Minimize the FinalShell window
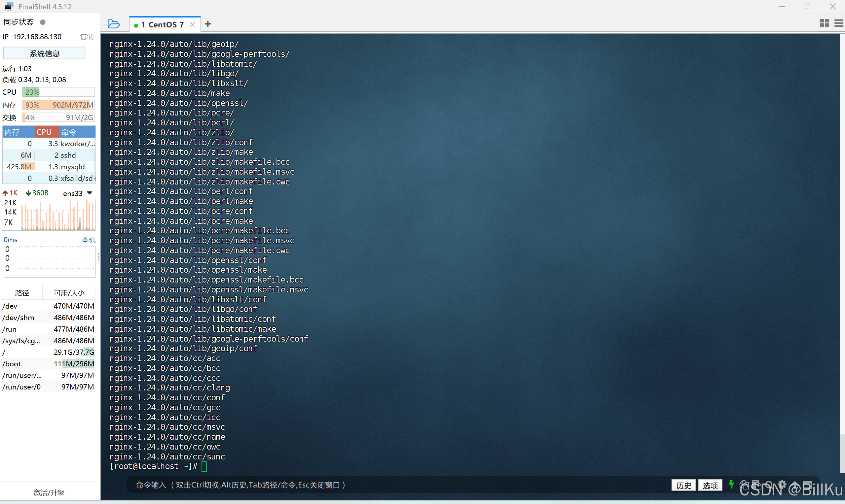This screenshot has height=504, width=845. (x=782, y=7)
